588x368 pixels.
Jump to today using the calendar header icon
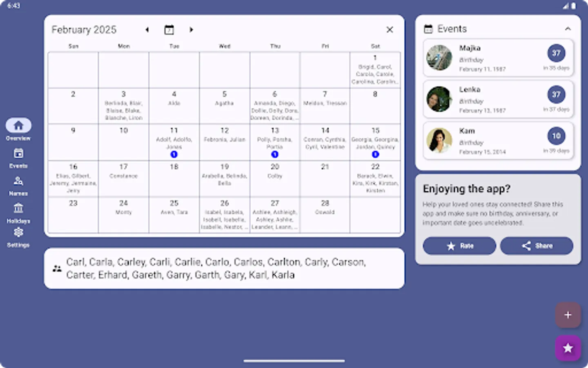click(169, 29)
